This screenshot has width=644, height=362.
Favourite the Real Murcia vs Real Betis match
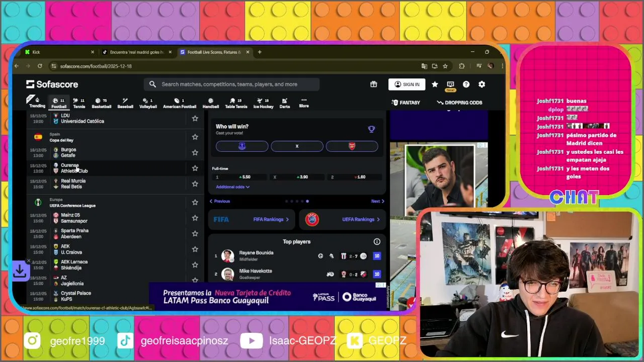tap(195, 184)
